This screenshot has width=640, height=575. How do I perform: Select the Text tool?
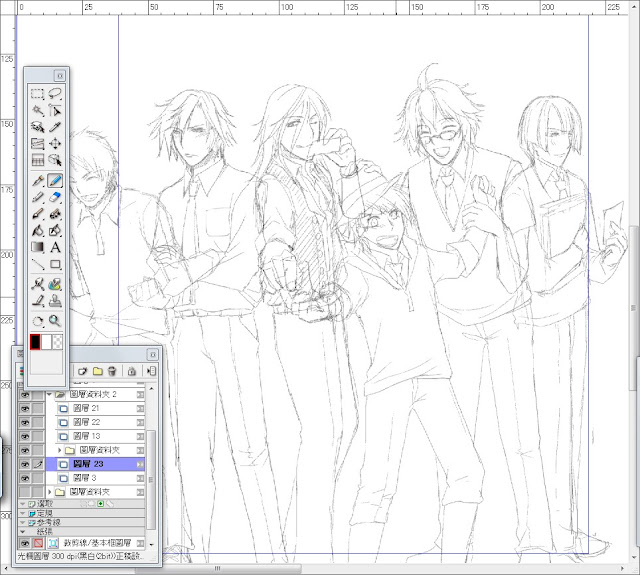point(55,247)
